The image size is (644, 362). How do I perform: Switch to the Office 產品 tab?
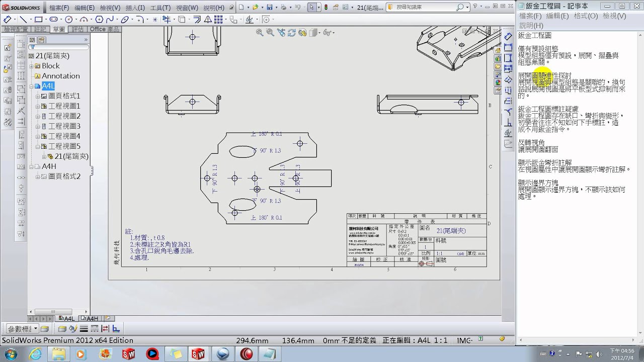[104, 29]
